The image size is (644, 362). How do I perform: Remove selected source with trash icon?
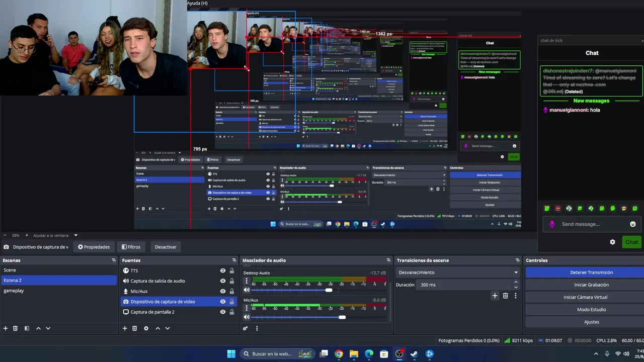(x=135, y=328)
